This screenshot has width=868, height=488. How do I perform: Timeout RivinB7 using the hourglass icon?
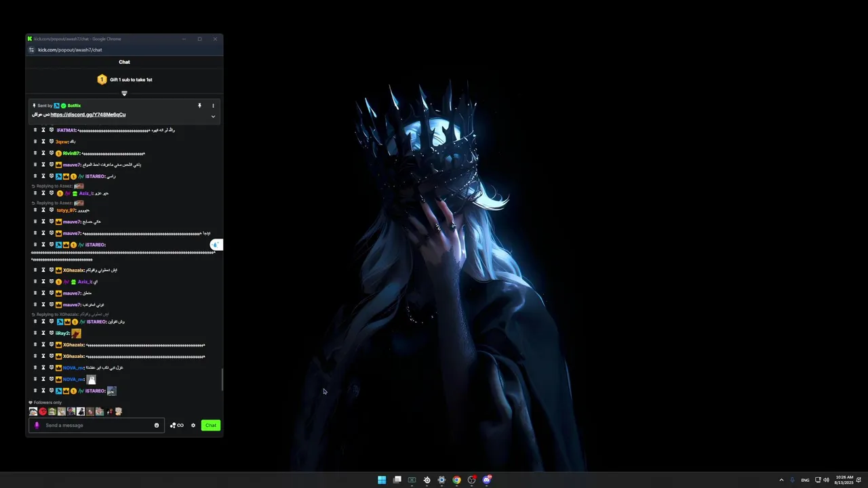click(x=43, y=153)
